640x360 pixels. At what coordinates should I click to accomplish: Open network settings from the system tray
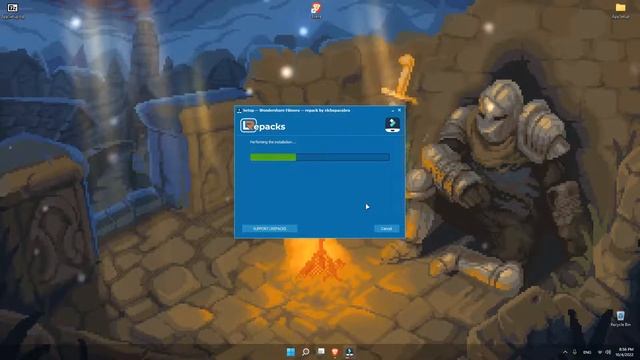coord(600,352)
